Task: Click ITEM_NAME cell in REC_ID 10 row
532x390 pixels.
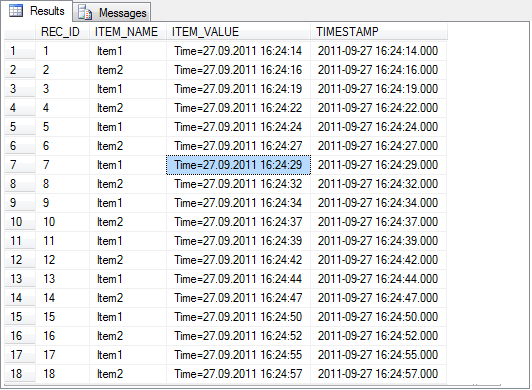Action: pyautogui.click(x=128, y=222)
